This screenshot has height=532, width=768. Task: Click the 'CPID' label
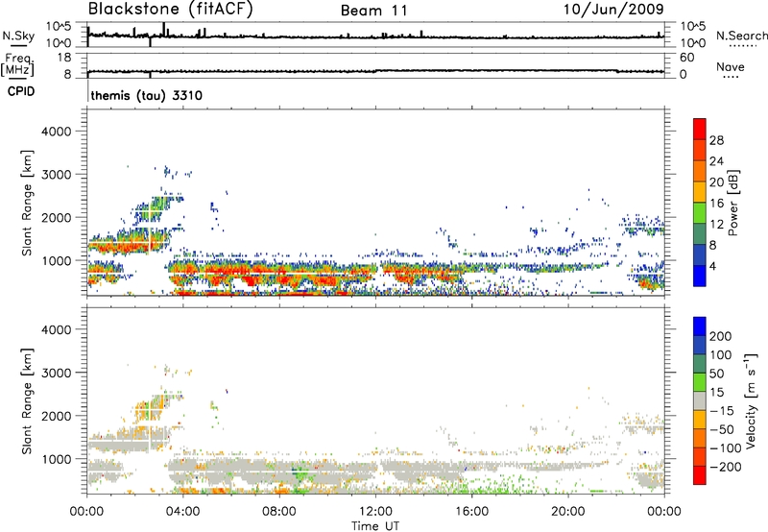coord(21,91)
